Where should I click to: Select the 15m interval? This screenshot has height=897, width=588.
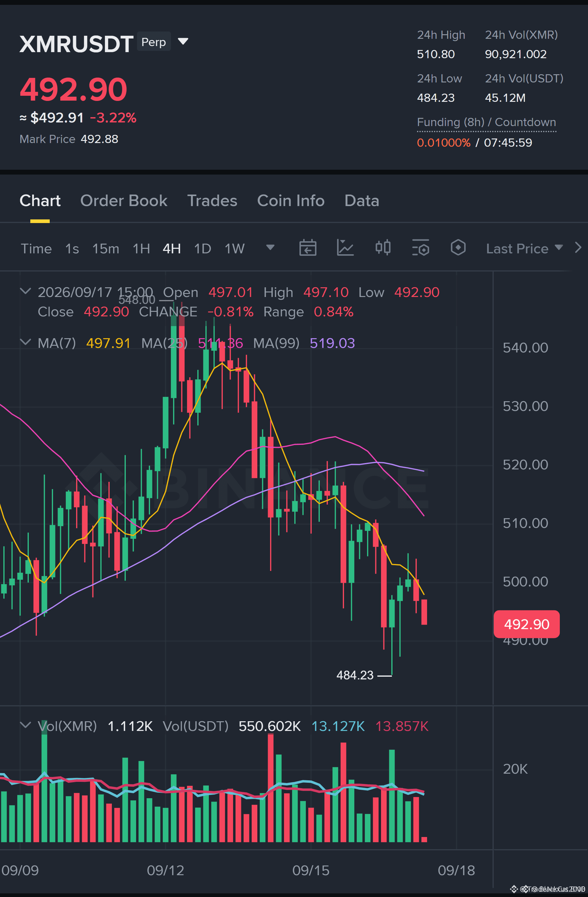[x=105, y=248]
